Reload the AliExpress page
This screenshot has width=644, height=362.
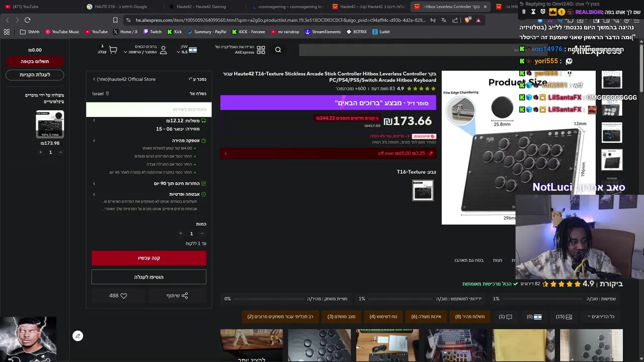[x=27, y=20]
